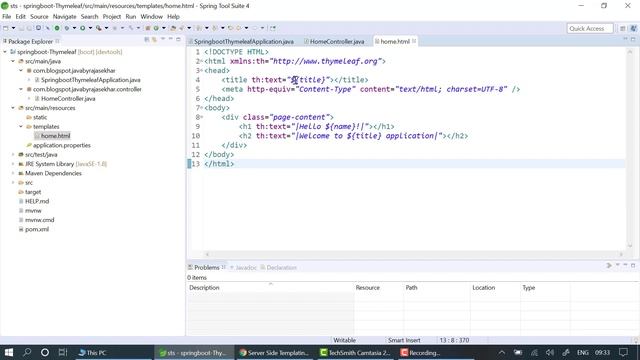Click the Open Perspective icon beside Quick Access
Image resolution: width=640 pixels, height=360 pixels.
pyautogui.click(x=622, y=29)
